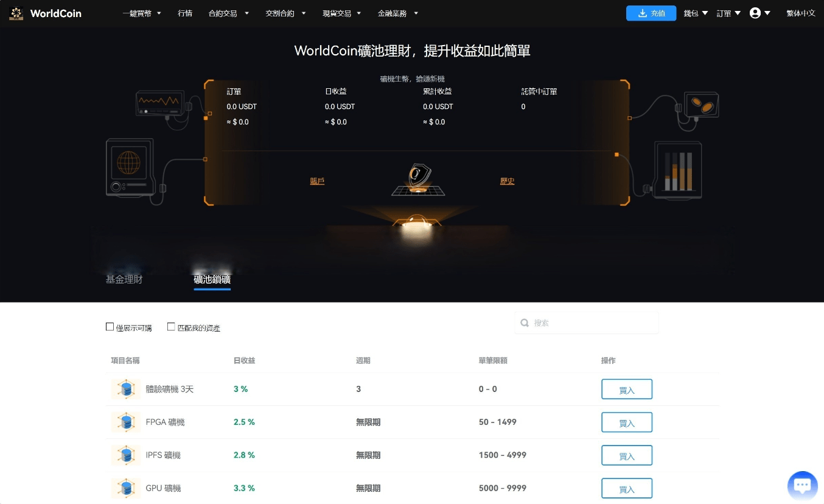Expand the 合約交易 dropdown menu
The image size is (824, 504).
pos(229,13)
